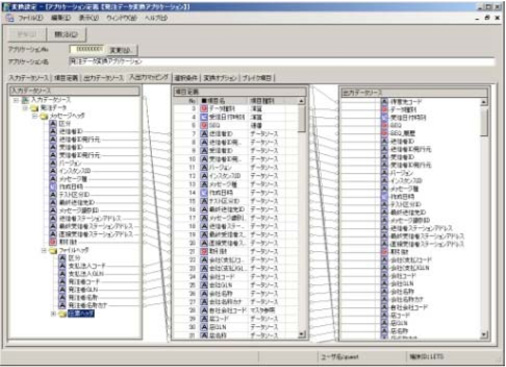This screenshot has width=506, height=367.
Task: Switch to the 変換オプション tab
Action: click(x=220, y=78)
